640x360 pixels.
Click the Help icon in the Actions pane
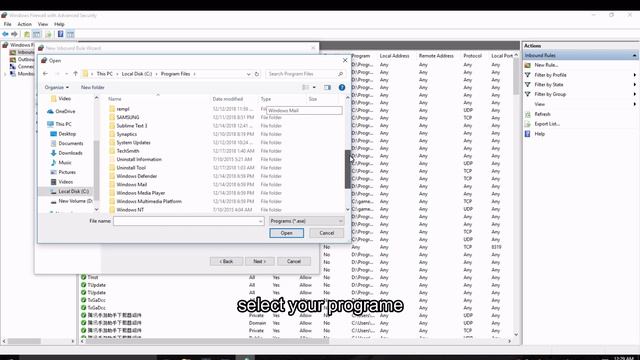(528, 134)
